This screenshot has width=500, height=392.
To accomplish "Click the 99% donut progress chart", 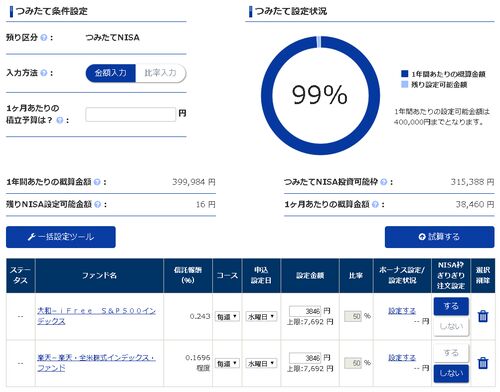I will pyautogui.click(x=320, y=96).
